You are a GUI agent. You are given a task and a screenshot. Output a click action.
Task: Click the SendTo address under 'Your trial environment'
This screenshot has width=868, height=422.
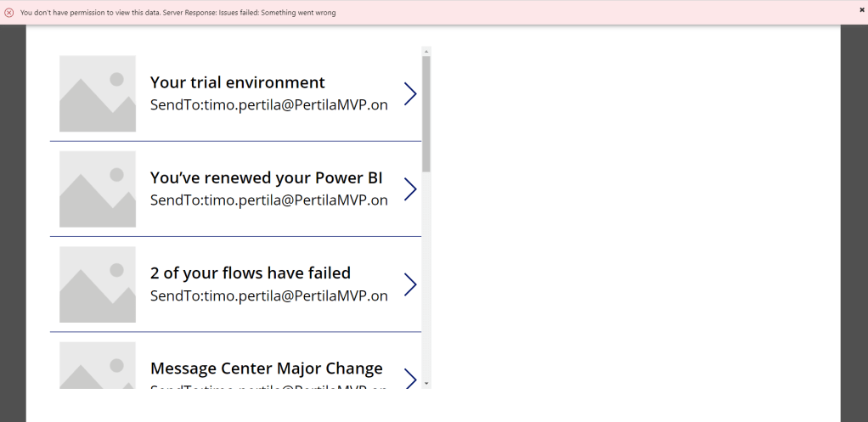[268, 105]
